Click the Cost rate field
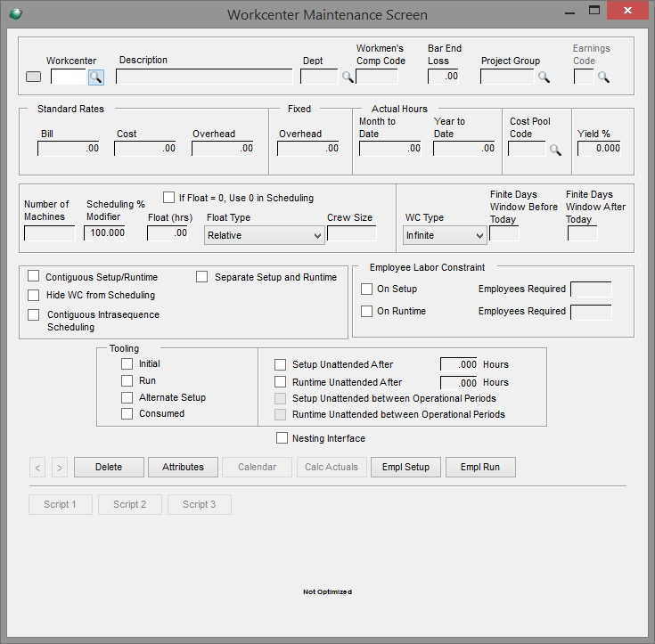Screen dimensions: 655x644 pos(145,149)
